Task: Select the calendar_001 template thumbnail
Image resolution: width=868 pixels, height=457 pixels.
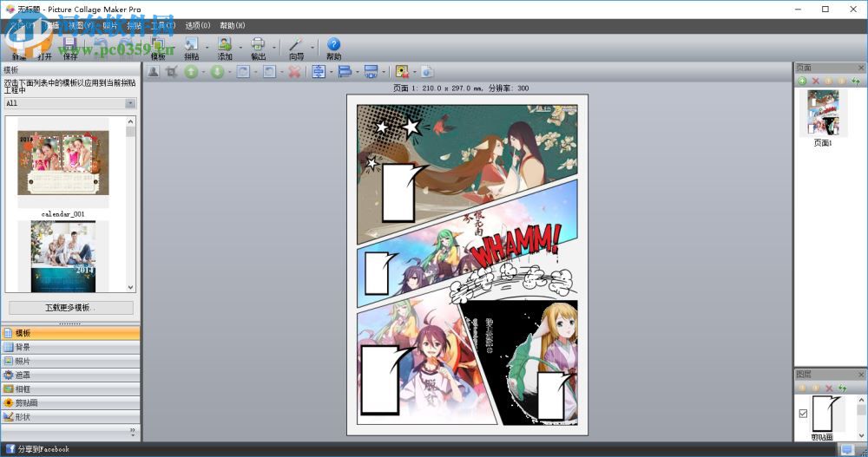Action: [x=63, y=163]
